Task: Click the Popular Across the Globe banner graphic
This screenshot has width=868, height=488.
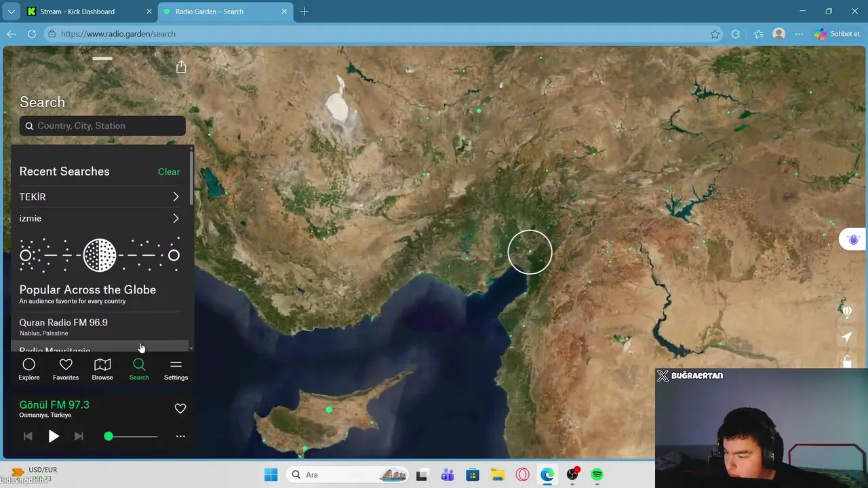Action: click(100, 255)
